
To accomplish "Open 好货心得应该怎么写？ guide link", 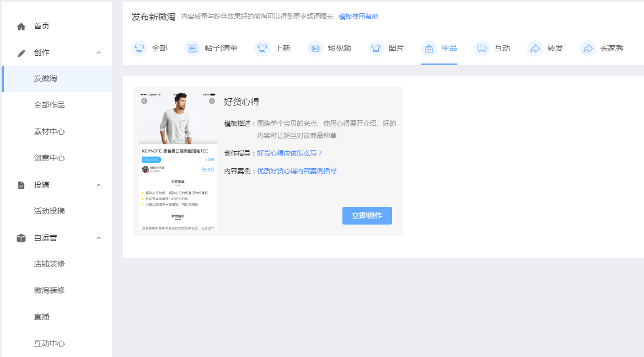I will point(289,153).
